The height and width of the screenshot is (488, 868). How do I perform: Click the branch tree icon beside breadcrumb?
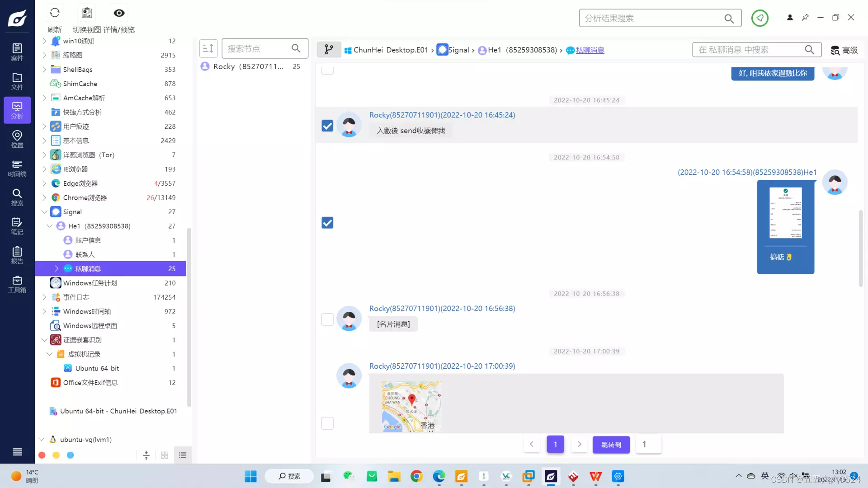point(329,49)
